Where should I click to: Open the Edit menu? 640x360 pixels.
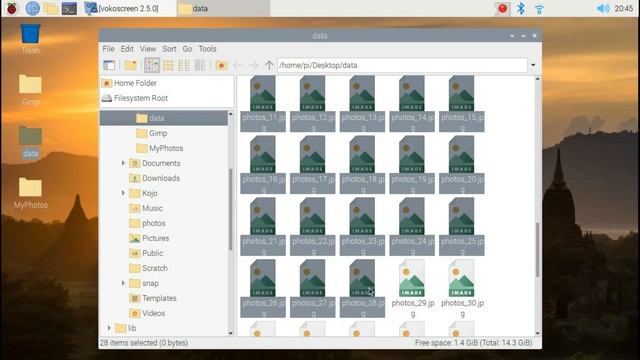[x=127, y=49]
